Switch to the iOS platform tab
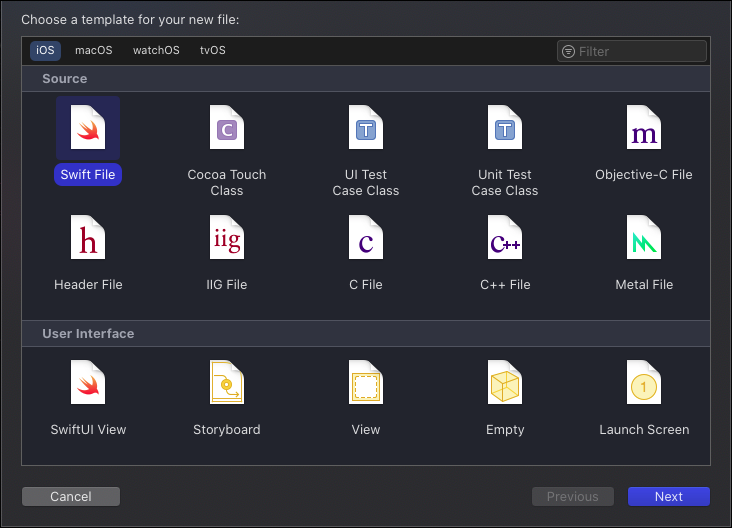Image resolution: width=732 pixels, height=528 pixels. 45,50
